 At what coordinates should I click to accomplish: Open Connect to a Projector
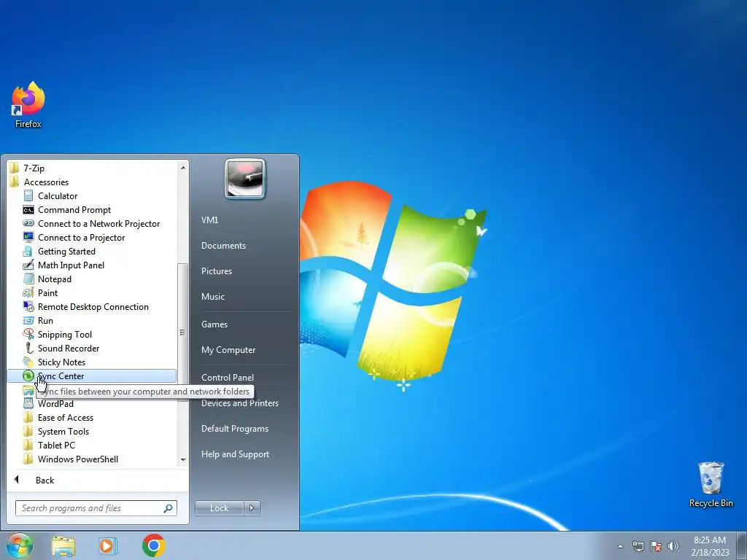pyautogui.click(x=81, y=237)
